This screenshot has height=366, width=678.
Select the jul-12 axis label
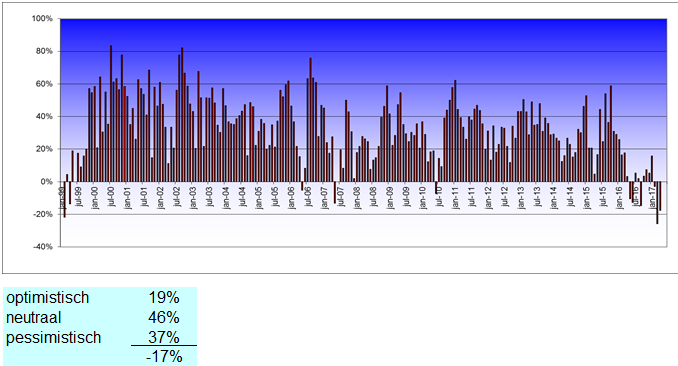click(x=504, y=196)
